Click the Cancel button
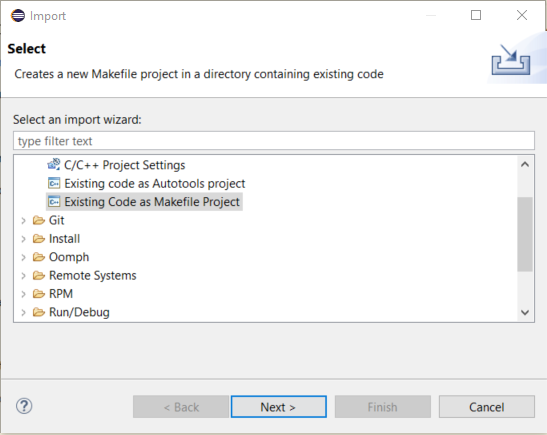 (x=487, y=407)
